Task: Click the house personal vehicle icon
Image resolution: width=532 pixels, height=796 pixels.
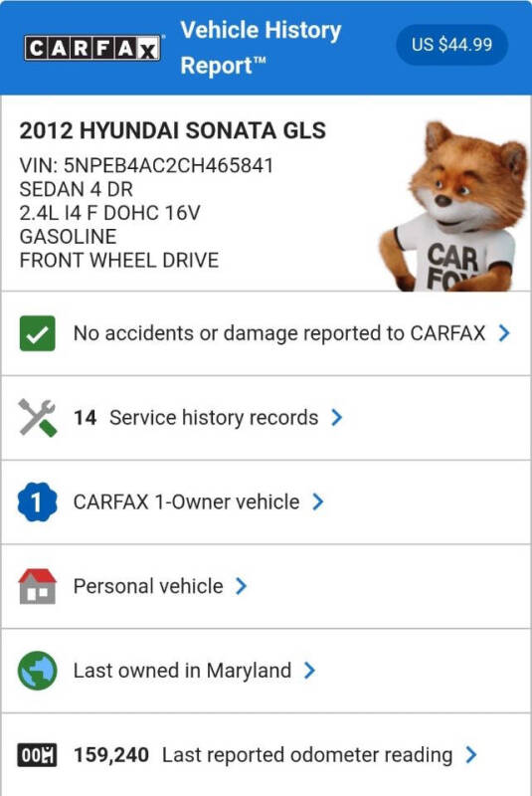Action: click(x=37, y=586)
